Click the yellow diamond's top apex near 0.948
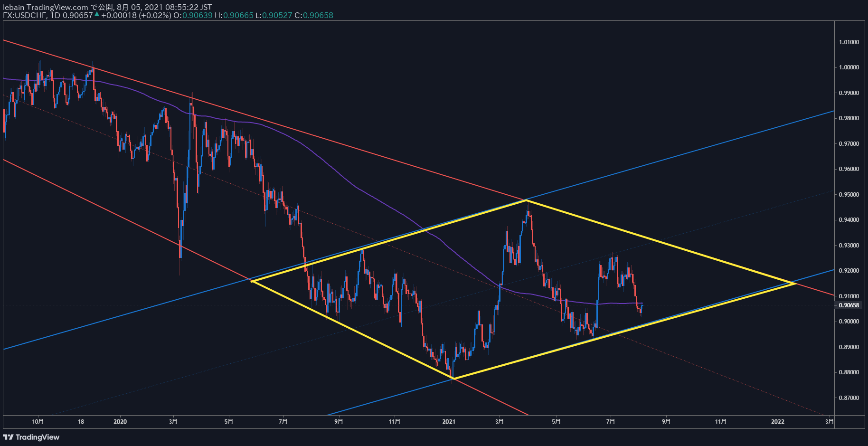 click(x=526, y=200)
